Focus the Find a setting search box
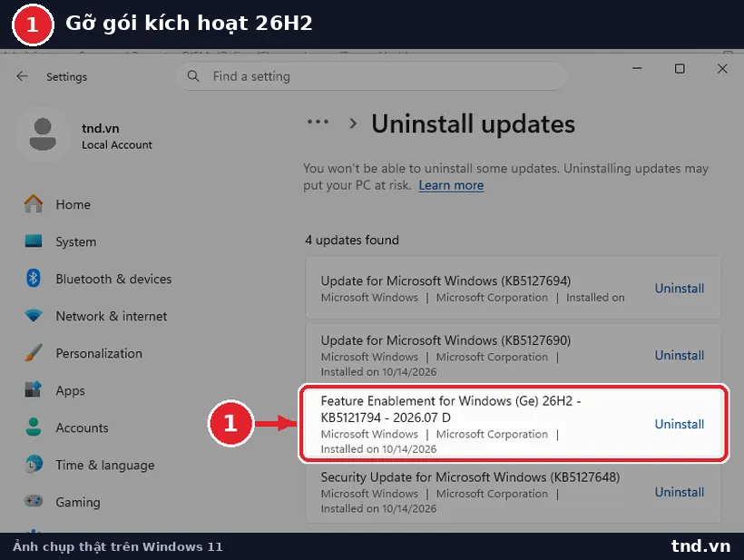The width and height of the screenshot is (744, 560). [371, 76]
